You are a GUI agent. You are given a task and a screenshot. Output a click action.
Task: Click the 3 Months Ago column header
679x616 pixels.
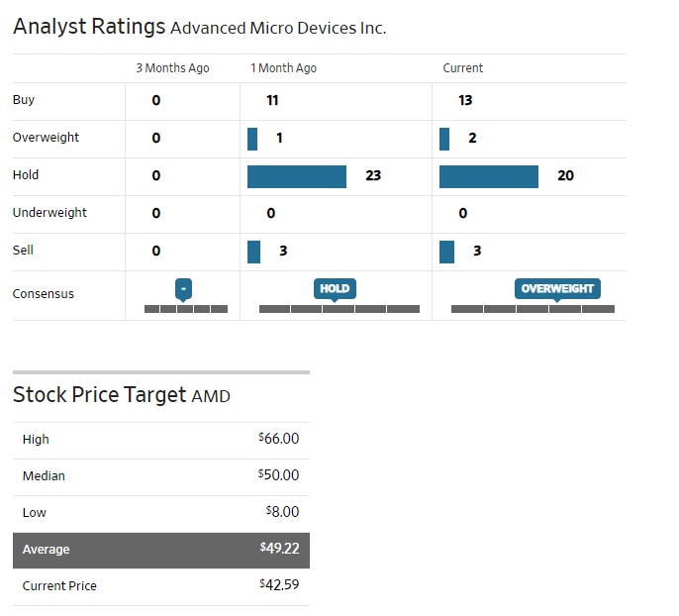click(172, 68)
